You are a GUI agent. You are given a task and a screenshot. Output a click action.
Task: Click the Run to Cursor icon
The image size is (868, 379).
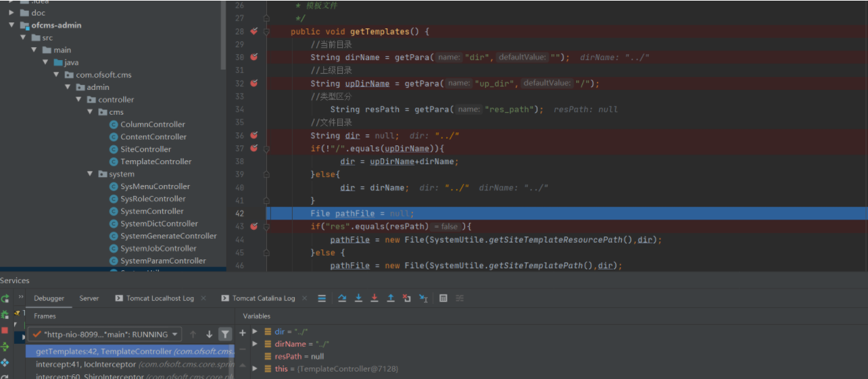tap(423, 298)
